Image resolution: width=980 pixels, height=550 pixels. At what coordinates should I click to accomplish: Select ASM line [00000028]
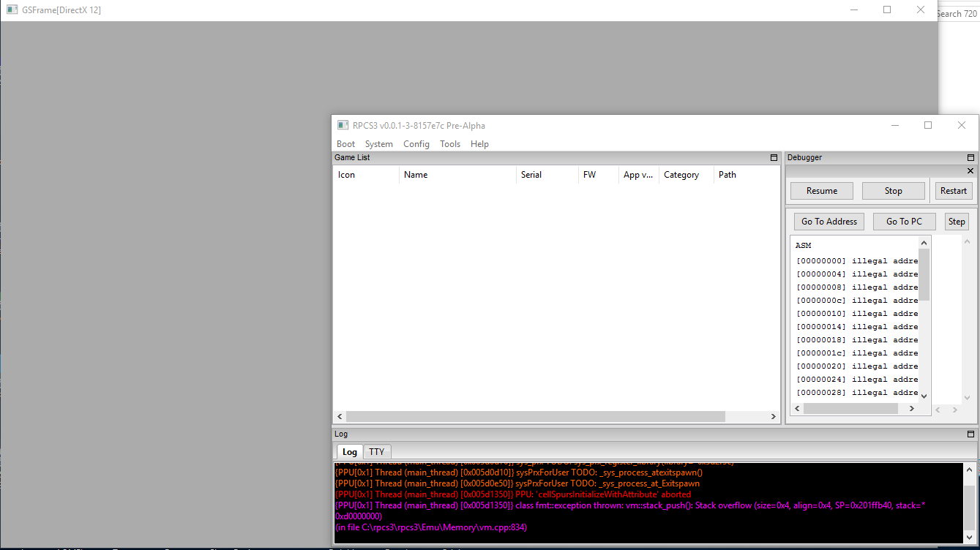tap(857, 393)
